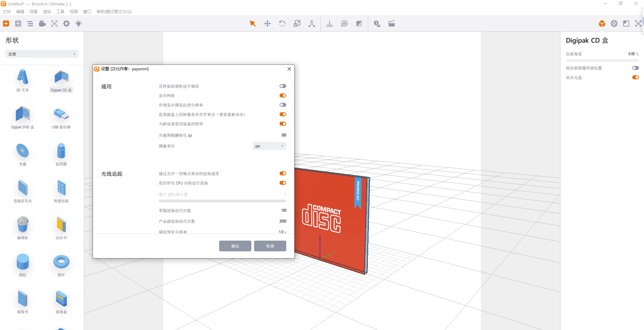Select the Digipak CD 盒 shape
The height and width of the screenshot is (330, 644).
tap(61, 81)
